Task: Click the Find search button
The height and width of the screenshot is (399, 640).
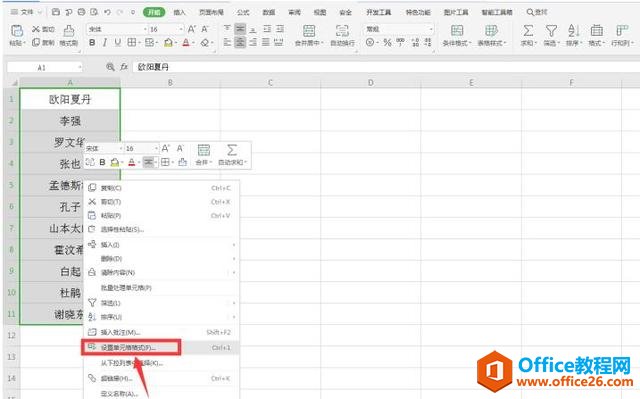Action: point(537,12)
